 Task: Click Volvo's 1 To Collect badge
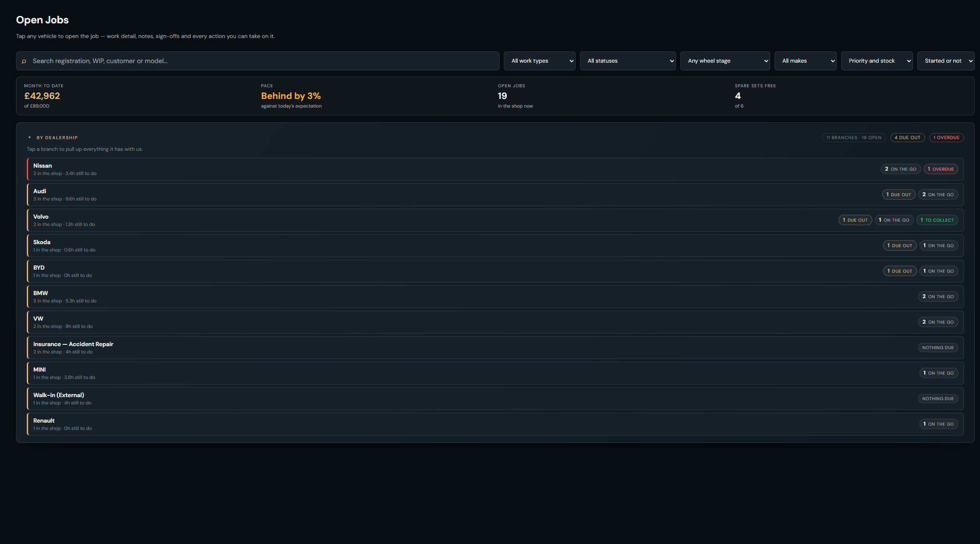tap(937, 220)
